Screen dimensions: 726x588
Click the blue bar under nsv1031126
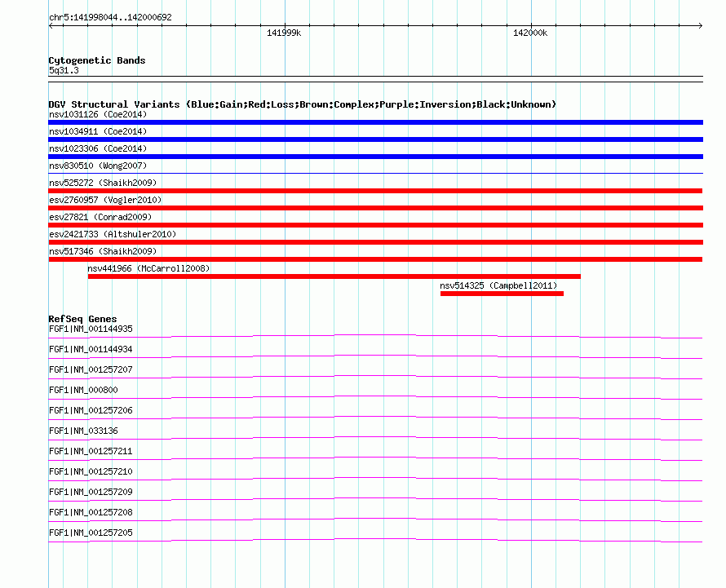coord(375,122)
